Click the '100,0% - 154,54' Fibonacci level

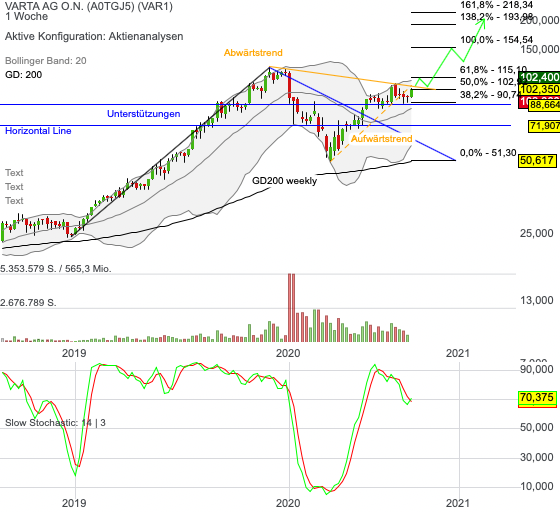[x=496, y=40]
